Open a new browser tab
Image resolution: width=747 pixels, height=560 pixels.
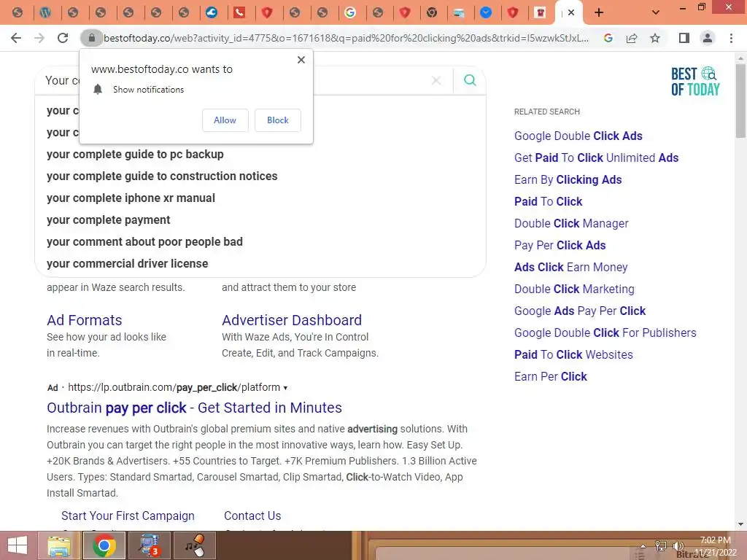[x=599, y=12]
